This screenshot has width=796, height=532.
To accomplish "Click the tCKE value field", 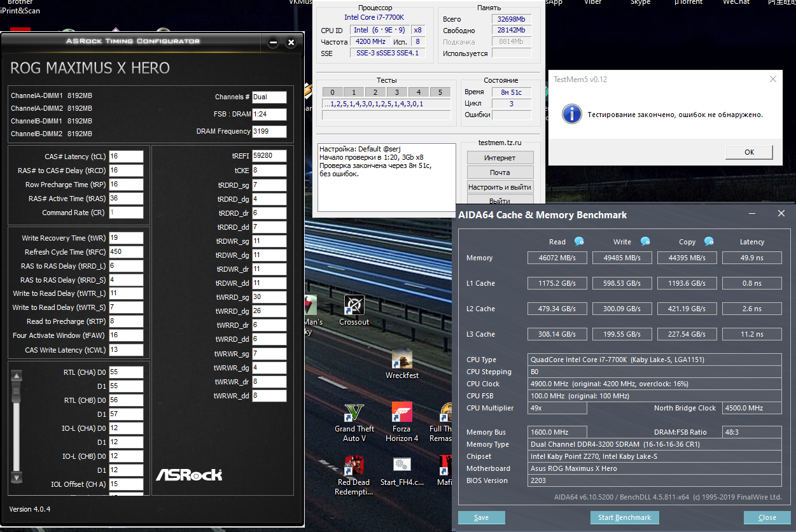I will pyautogui.click(x=269, y=171).
